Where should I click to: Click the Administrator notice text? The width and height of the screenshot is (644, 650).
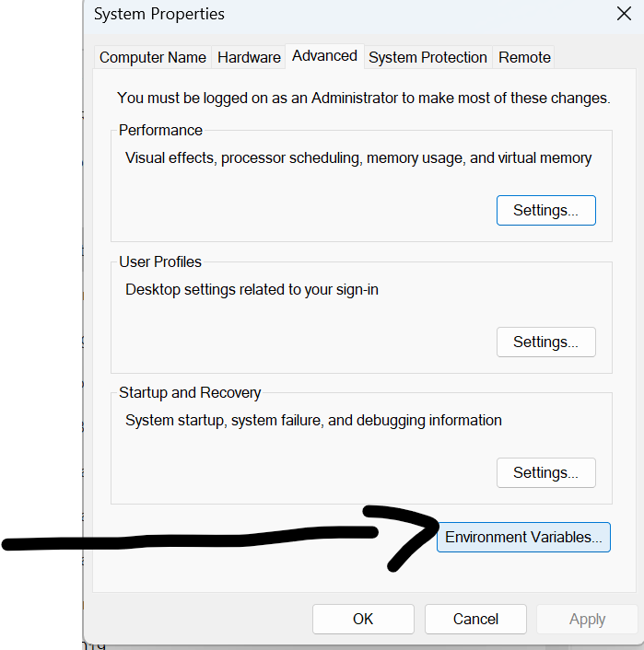pyautogui.click(x=364, y=99)
